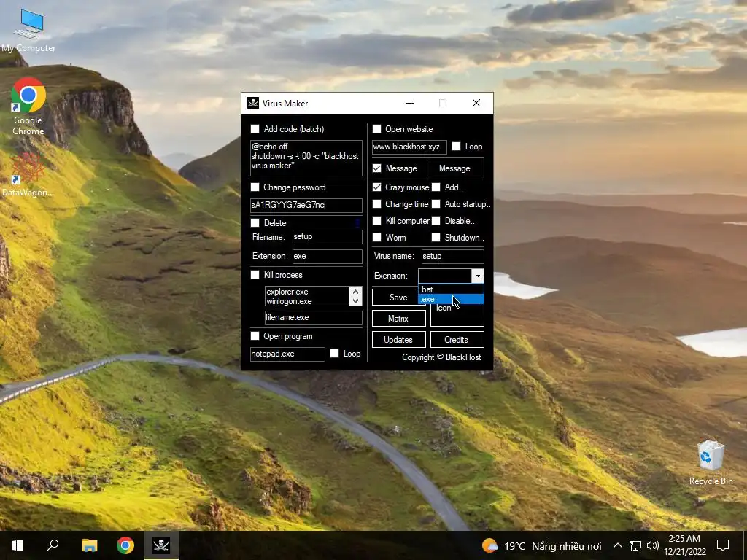Open network status tray icon
The width and height of the screenshot is (747, 560).
(635, 545)
